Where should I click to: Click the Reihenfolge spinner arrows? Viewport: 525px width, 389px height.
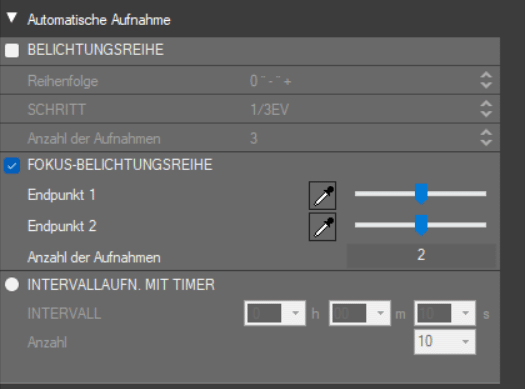486,80
